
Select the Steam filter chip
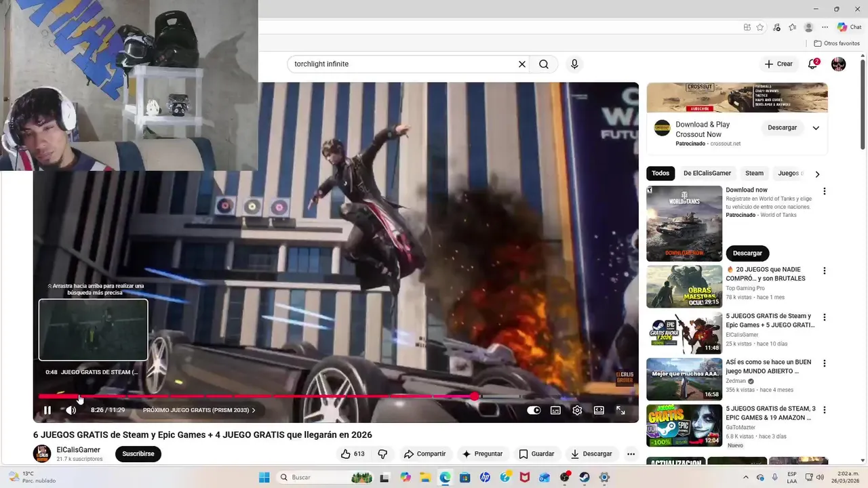point(754,174)
